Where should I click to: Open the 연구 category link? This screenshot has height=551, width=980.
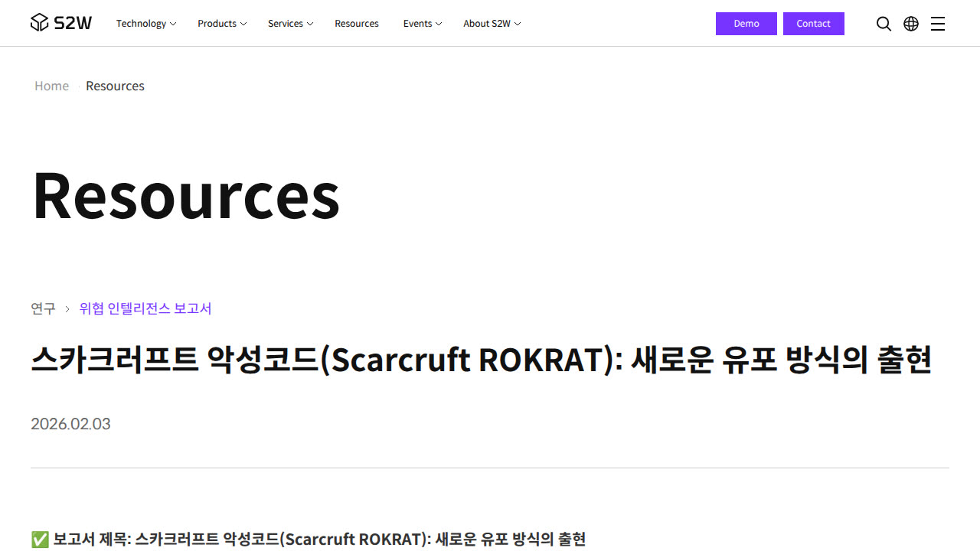[43, 308]
